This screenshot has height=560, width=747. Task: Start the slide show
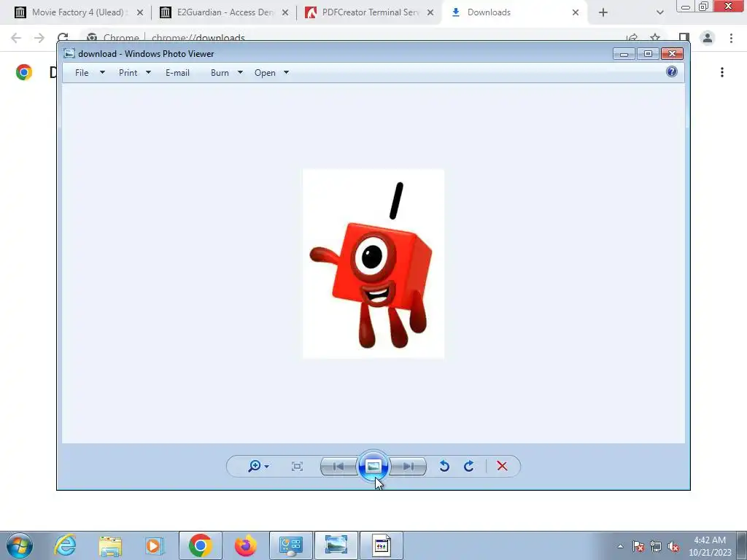(x=373, y=466)
